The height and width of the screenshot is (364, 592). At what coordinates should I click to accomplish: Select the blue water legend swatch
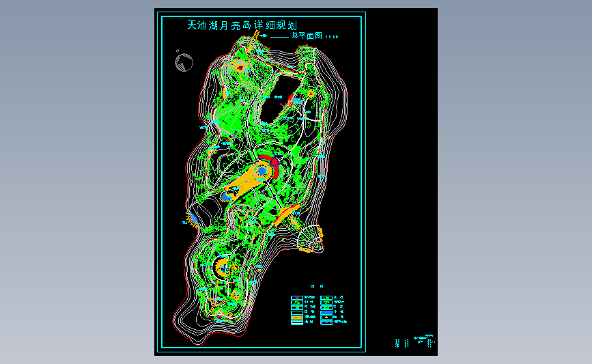(326, 313)
